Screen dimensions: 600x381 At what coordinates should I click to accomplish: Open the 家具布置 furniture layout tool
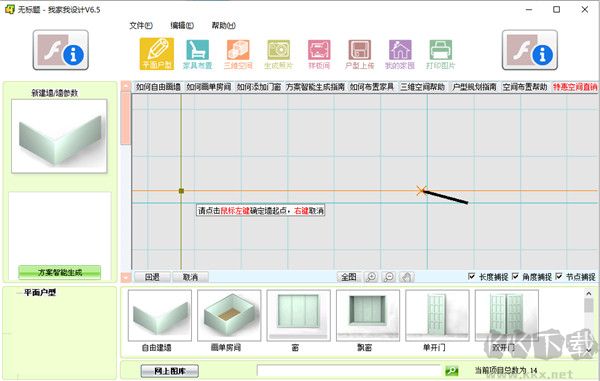[x=197, y=54]
